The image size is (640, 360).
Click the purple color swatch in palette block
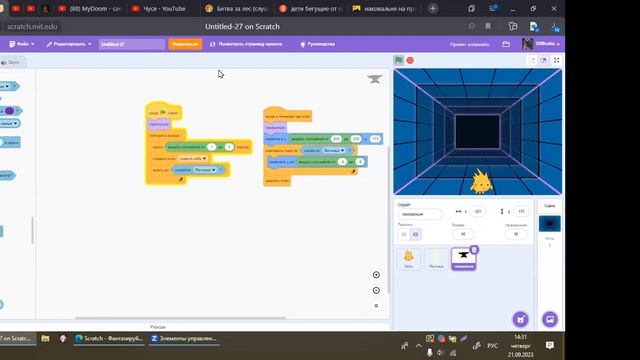coord(9,111)
